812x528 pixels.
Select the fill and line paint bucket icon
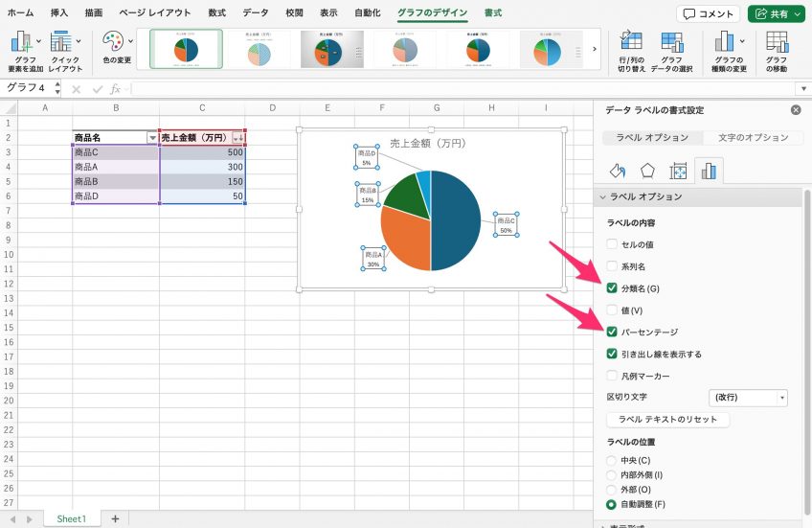point(618,171)
